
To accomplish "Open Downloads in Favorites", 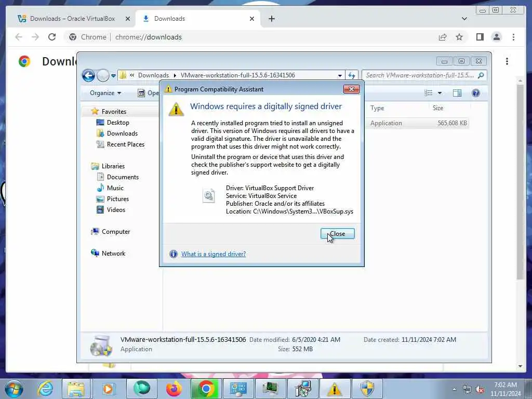I will [x=122, y=134].
